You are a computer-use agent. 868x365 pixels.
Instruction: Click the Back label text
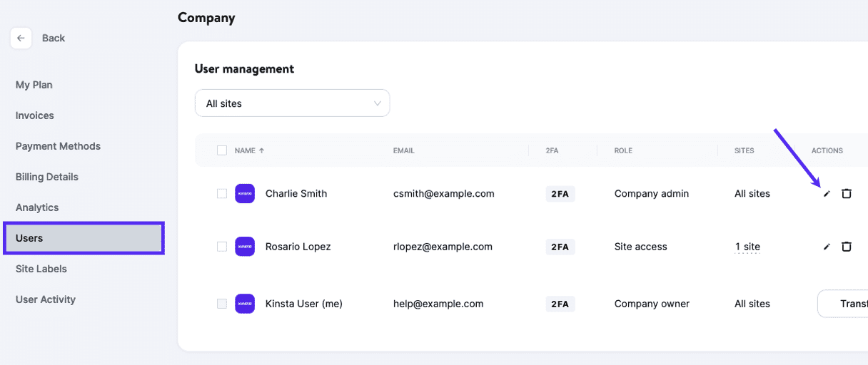click(54, 38)
